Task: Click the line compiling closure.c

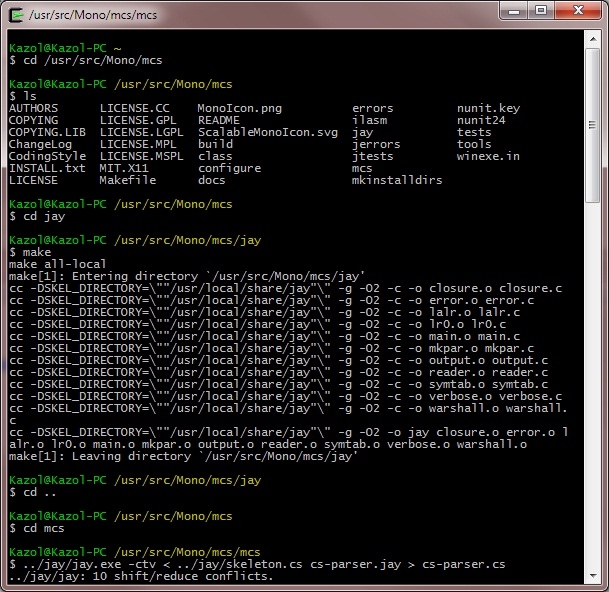Action: 285,288
